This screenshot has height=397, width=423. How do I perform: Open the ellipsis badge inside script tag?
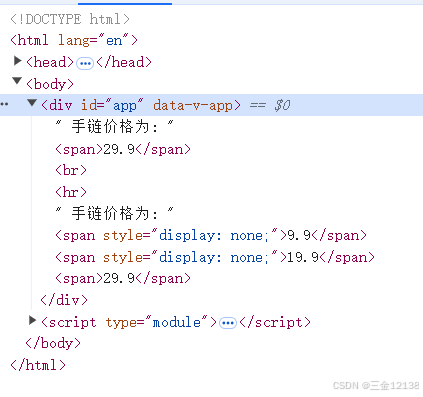point(228,323)
